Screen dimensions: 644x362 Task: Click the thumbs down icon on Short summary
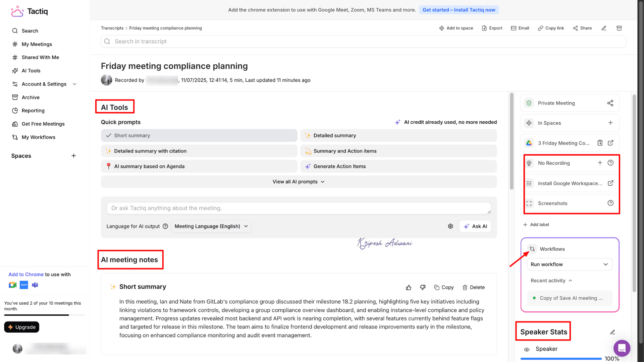(x=423, y=288)
